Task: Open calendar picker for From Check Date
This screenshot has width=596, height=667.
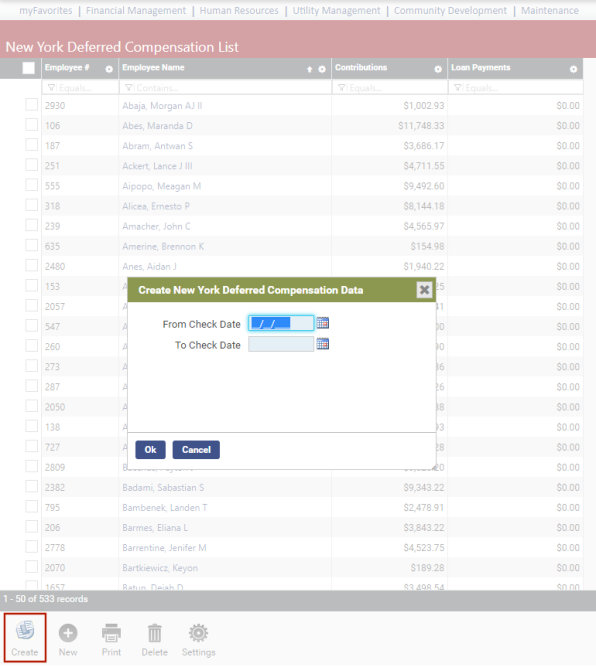Action: tap(323, 323)
